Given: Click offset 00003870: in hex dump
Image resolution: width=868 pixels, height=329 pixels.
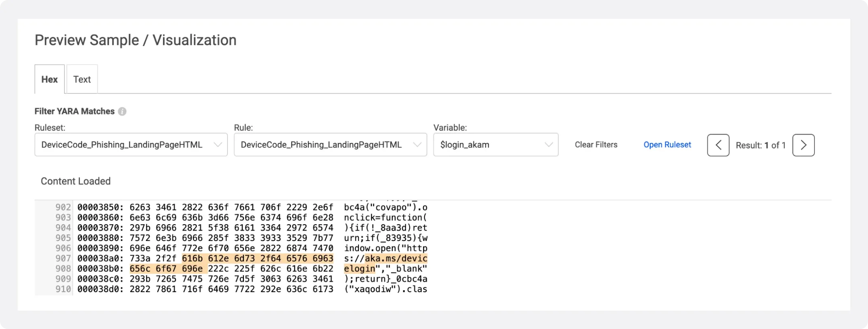Looking at the screenshot, I should point(101,228).
